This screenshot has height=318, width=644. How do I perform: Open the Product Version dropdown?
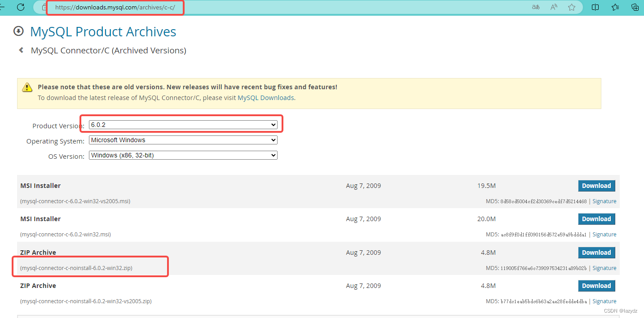coord(182,124)
